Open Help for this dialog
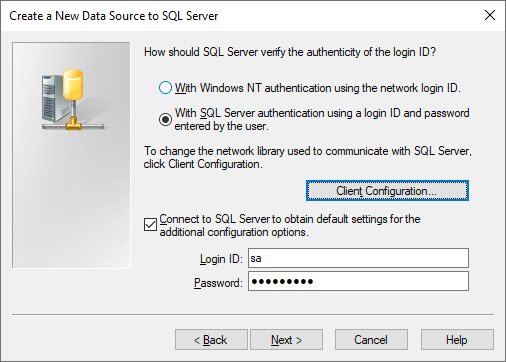The image size is (506, 362). [x=457, y=340]
